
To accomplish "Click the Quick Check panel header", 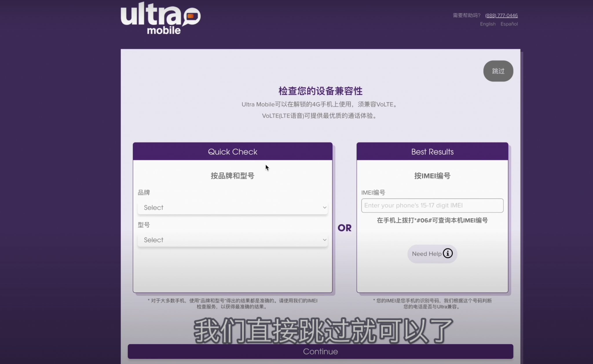I will (x=233, y=151).
